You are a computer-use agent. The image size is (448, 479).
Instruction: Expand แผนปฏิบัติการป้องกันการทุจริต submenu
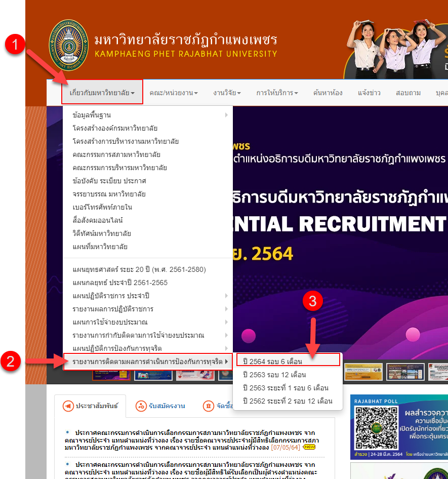[148, 348]
